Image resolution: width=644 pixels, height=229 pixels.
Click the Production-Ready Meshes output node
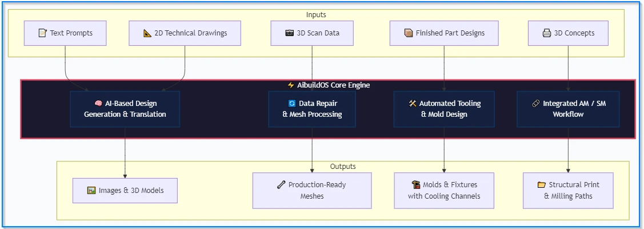tap(312, 190)
